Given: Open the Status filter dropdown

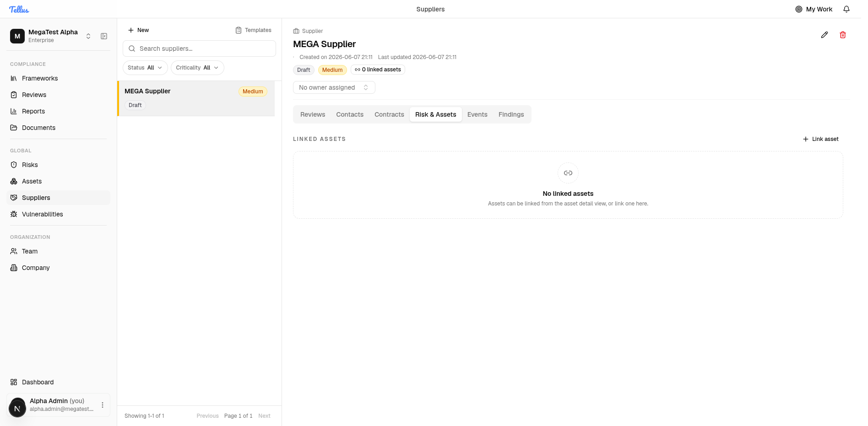Looking at the screenshot, I should click(145, 68).
